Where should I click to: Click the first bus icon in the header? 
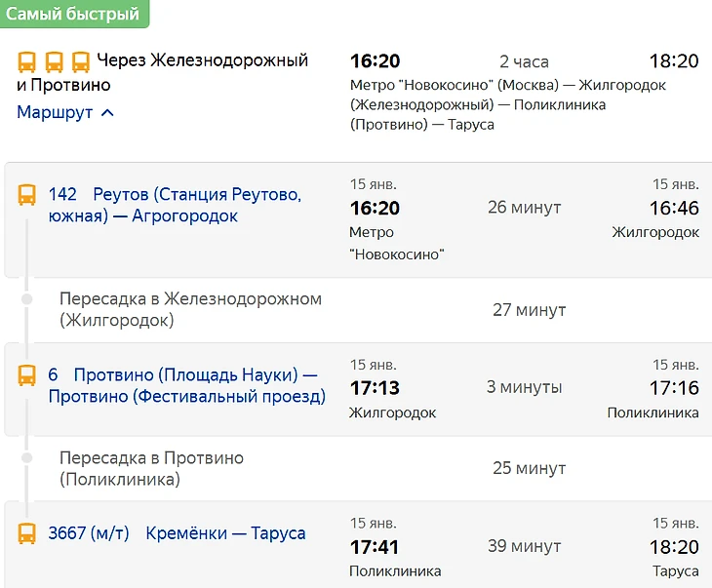click(26, 61)
